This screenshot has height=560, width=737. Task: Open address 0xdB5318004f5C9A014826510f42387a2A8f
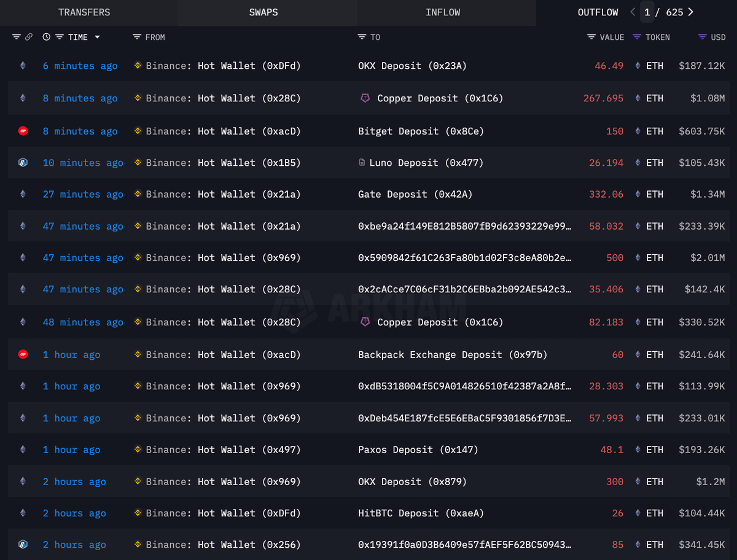(465, 386)
